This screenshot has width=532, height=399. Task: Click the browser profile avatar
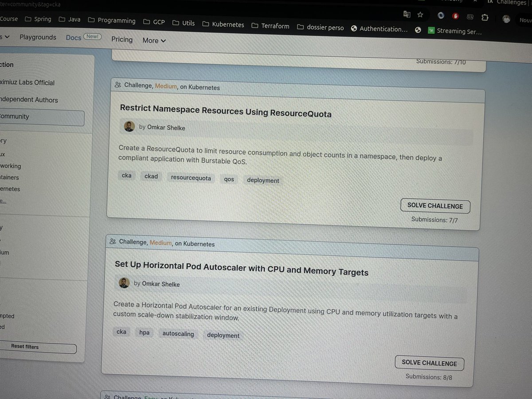pyautogui.click(x=506, y=19)
